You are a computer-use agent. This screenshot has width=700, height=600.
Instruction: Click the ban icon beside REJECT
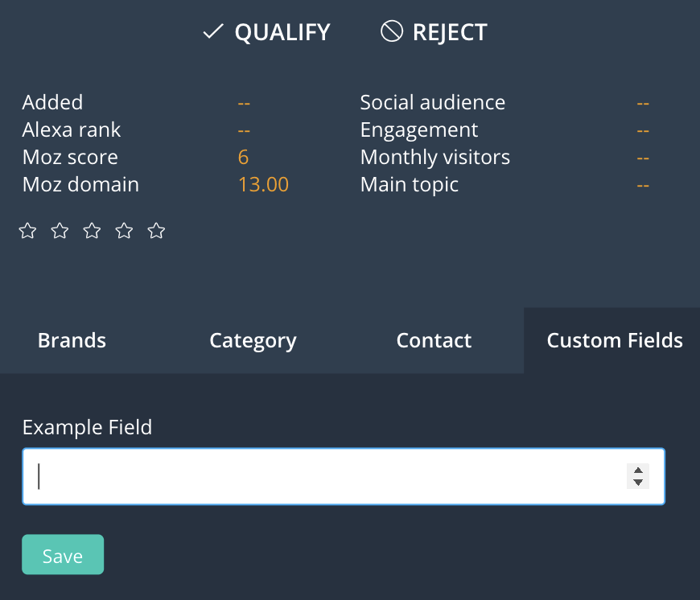pyautogui.click(x=391, y=32)
